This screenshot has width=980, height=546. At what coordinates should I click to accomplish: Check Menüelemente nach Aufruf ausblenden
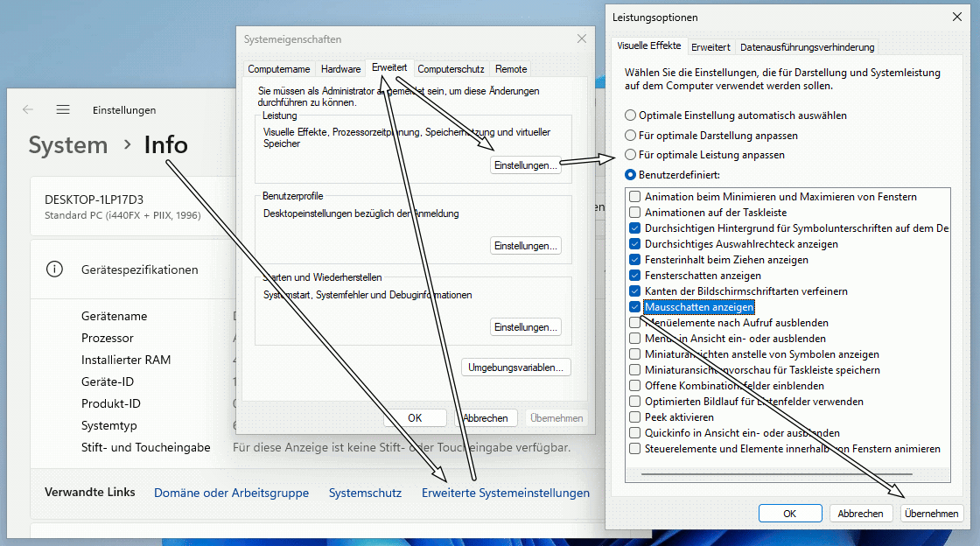pyautogui.click(x=635, y=322)
